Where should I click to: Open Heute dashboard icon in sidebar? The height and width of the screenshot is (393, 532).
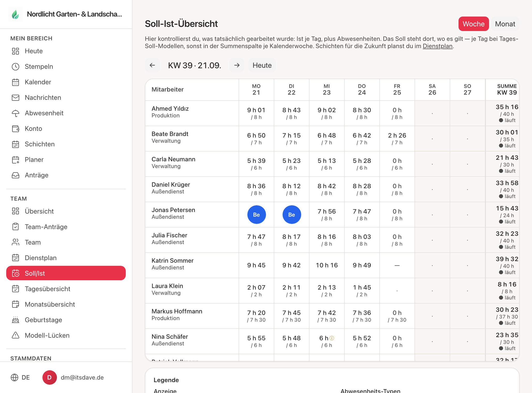(x=16, y=51)
